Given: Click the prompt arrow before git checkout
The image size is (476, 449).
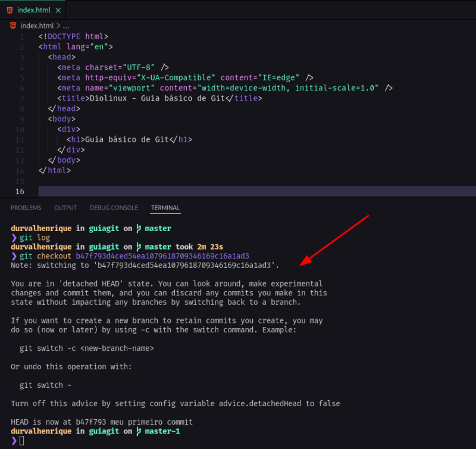Looking at the screenshot, I should (13, 255).
